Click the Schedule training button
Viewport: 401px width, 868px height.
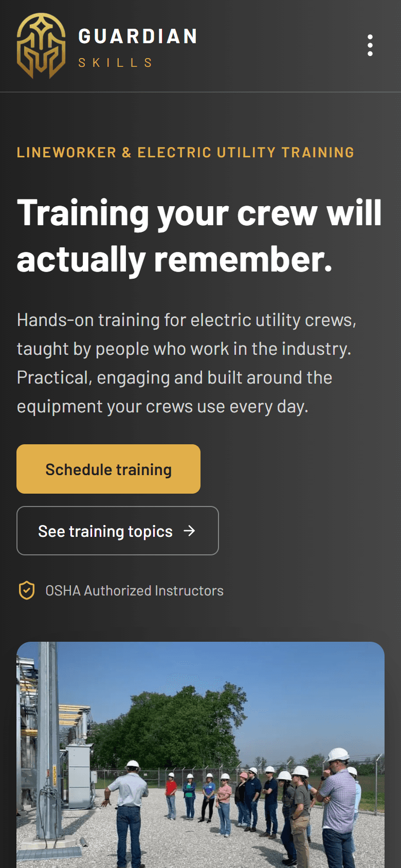108,469
